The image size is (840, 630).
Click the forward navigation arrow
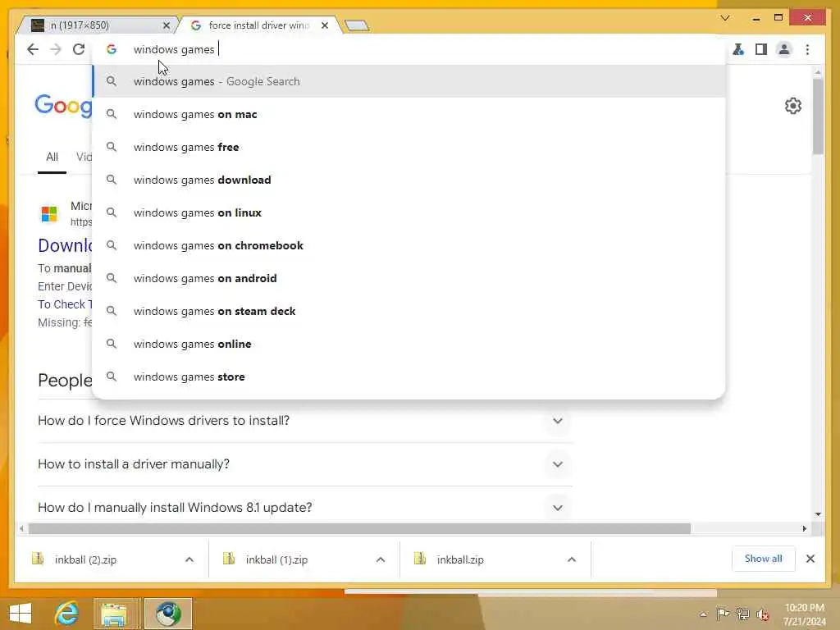(56, 49)
